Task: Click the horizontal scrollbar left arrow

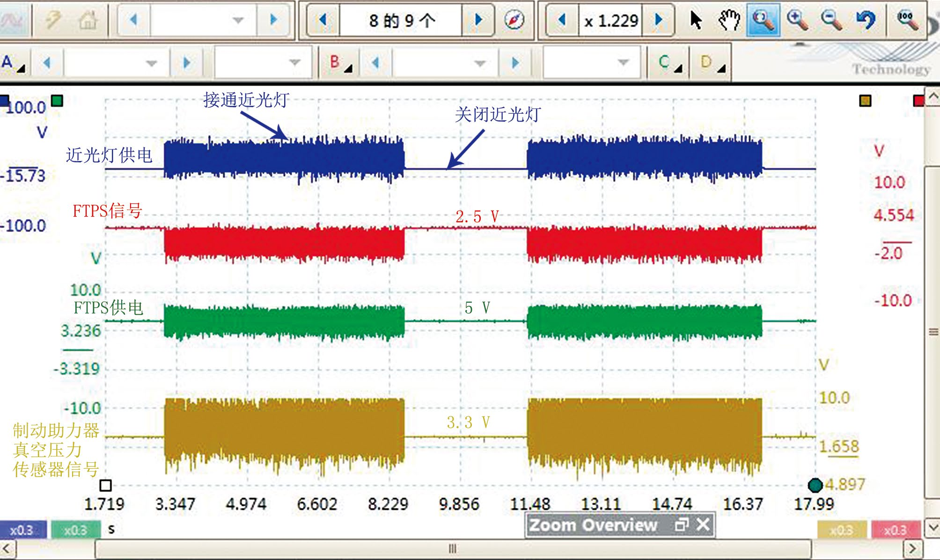Action: point(7,548)
